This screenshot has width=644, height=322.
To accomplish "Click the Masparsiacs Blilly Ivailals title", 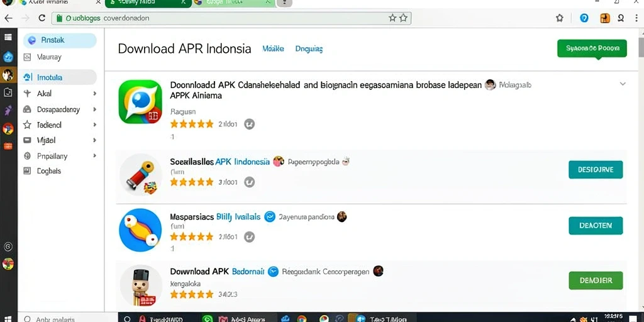I will pyautogui.click(x=215, y=216).
